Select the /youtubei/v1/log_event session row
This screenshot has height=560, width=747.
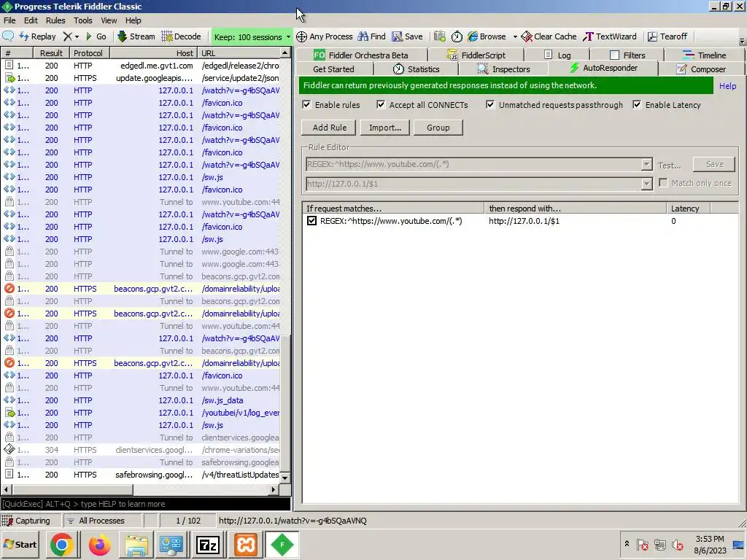(142, 413)
